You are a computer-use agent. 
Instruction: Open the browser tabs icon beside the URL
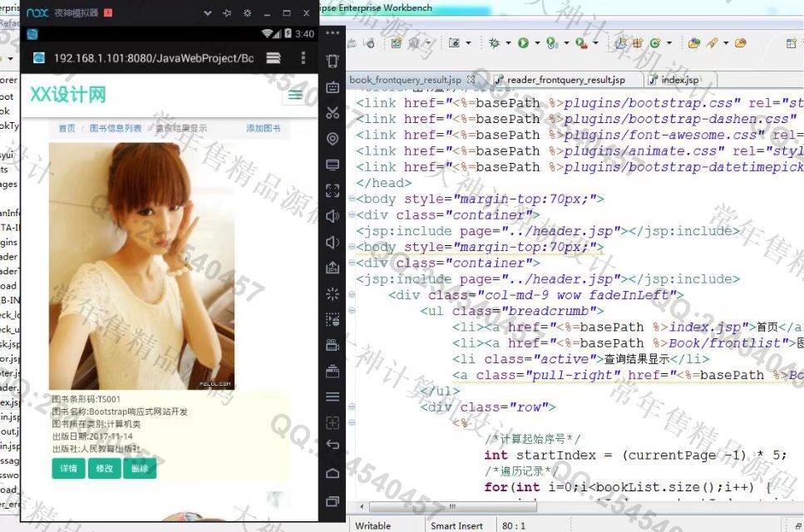point(274,58)
